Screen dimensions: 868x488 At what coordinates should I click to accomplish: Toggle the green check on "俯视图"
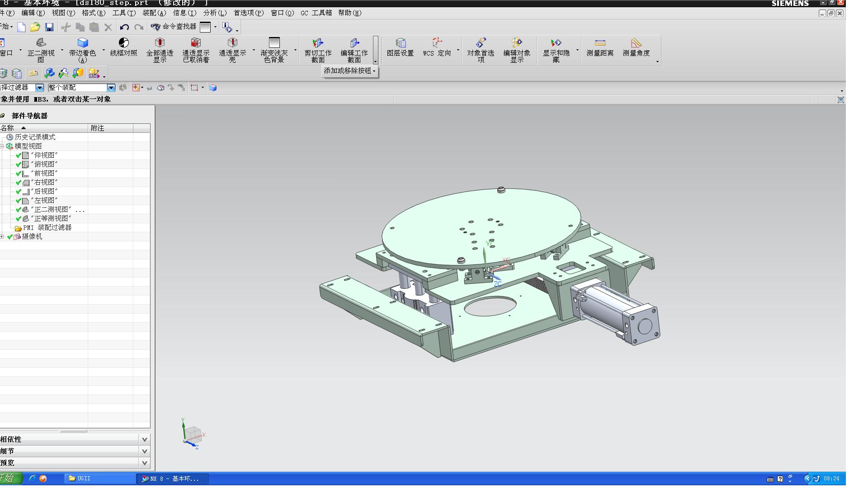pyautogui.click(x=19, y=164)
